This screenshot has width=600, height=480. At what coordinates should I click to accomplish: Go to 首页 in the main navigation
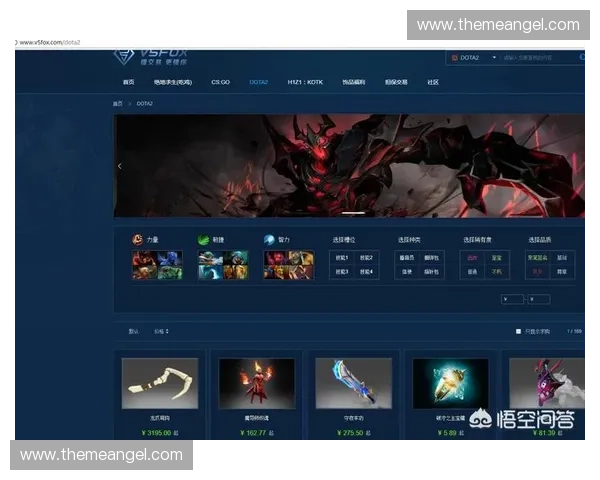129,82
